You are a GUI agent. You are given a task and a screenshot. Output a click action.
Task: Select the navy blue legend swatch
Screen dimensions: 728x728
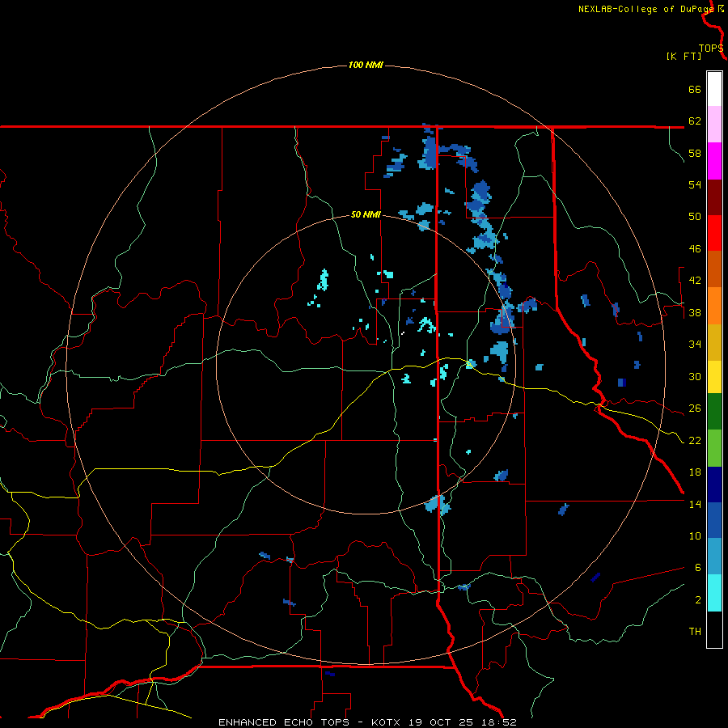click(714, 485)
